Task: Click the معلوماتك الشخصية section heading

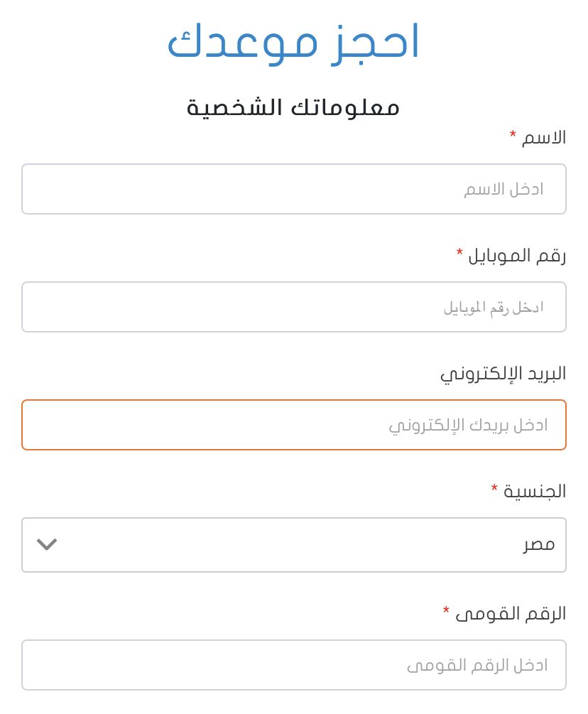Action: (294, 107)
